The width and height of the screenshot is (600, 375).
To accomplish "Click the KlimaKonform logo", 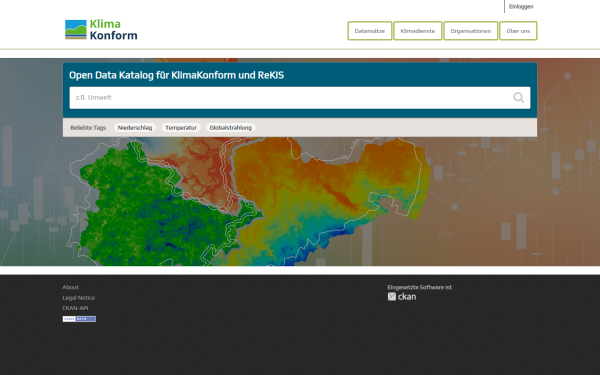I will click(101, 30).
